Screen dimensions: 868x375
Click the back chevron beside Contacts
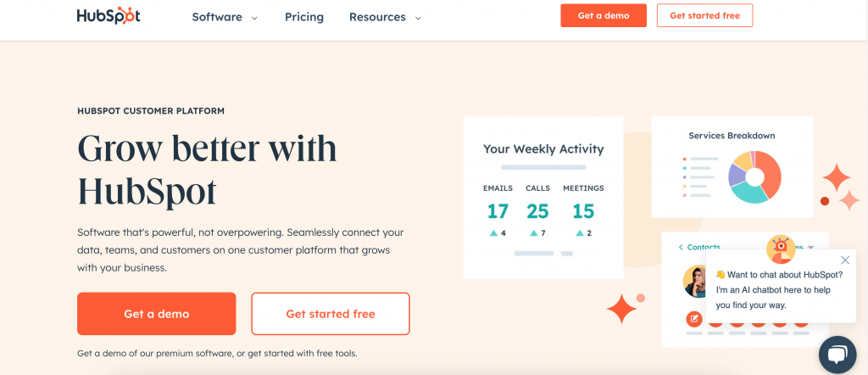pos(680,248)
